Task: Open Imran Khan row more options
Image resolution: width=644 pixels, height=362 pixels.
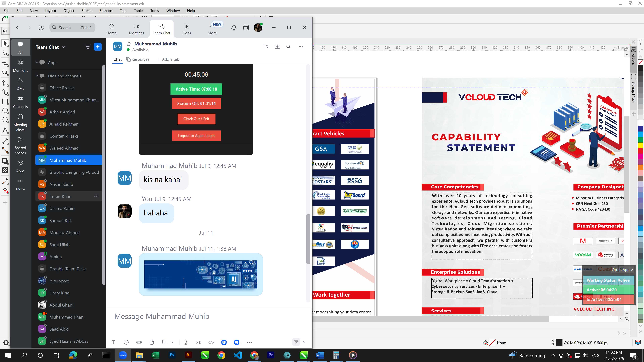Action: click(x=96, y=196)
